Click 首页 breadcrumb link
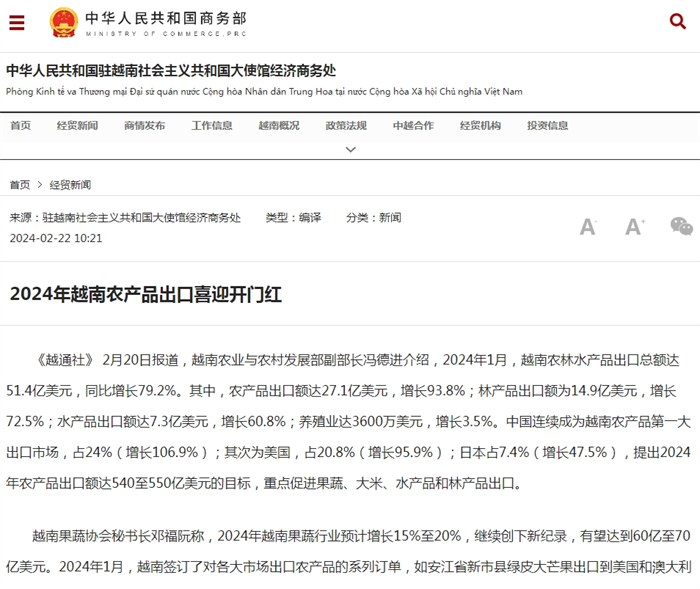 (20, 185)
